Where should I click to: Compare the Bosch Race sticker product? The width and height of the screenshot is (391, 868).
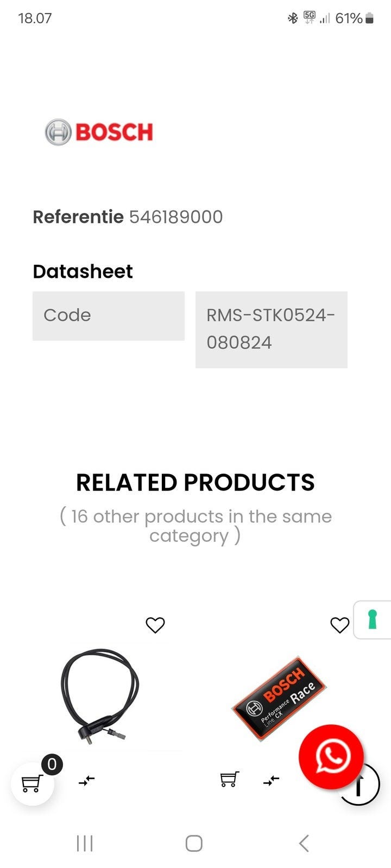271,781
